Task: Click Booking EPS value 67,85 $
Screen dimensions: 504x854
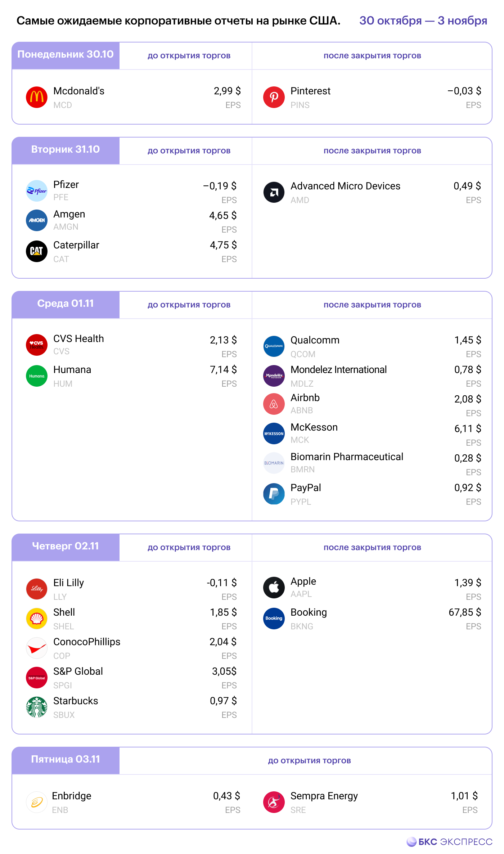Action: tap(465, 612)
